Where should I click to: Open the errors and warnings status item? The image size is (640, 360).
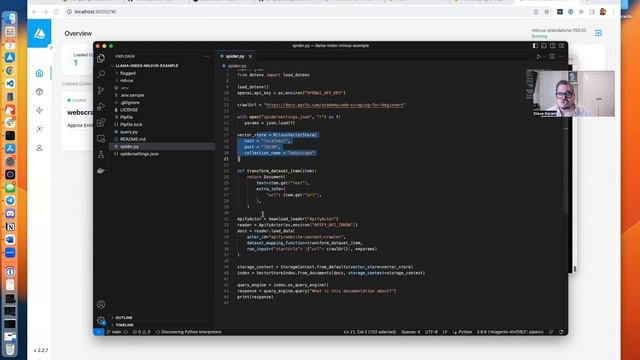[x=141, y=332]
